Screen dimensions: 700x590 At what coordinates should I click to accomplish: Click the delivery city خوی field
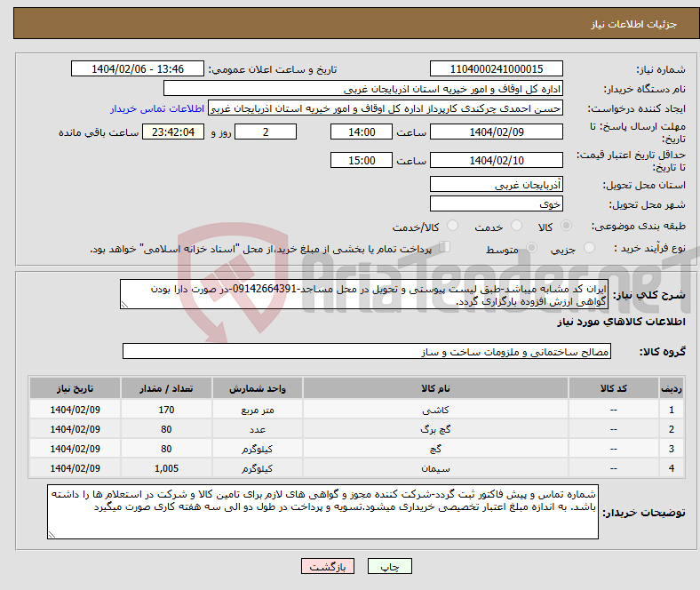496,203
